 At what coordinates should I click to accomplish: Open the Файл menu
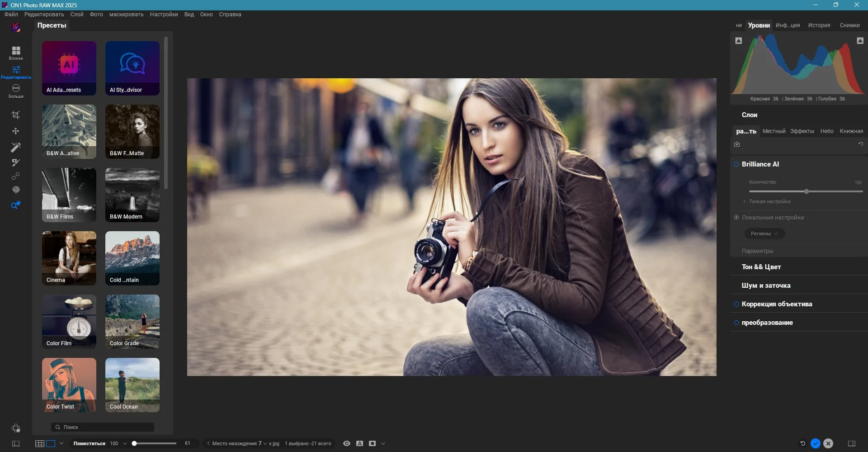[x=11, y=14]
